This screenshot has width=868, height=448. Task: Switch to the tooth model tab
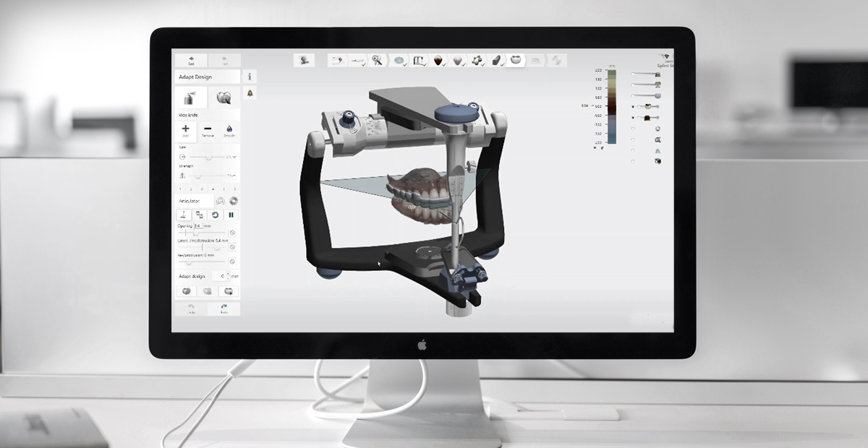[224, 98]
